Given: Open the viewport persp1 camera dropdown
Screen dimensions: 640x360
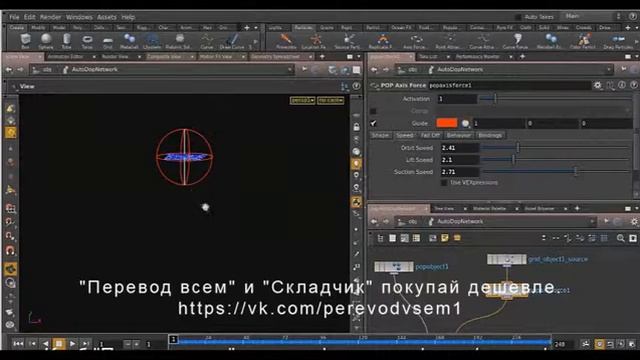Looking at the screenshot, I should (302, 100).
